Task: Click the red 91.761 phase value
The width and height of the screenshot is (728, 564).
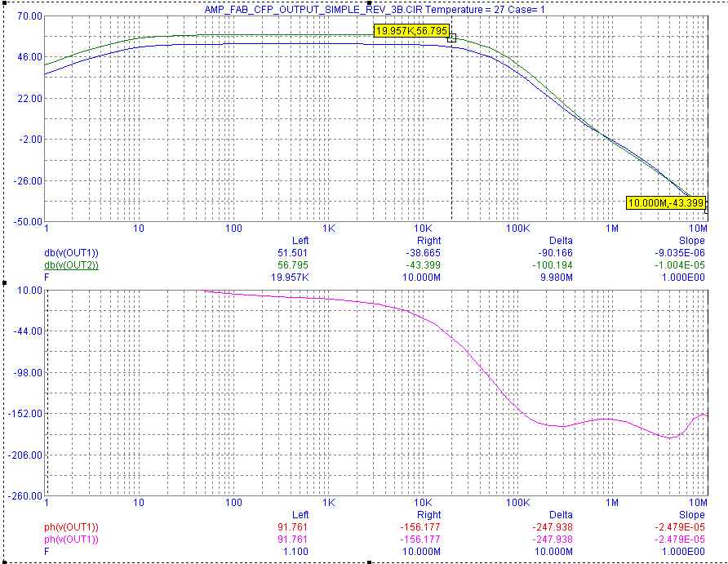Action: pos(292,527)
